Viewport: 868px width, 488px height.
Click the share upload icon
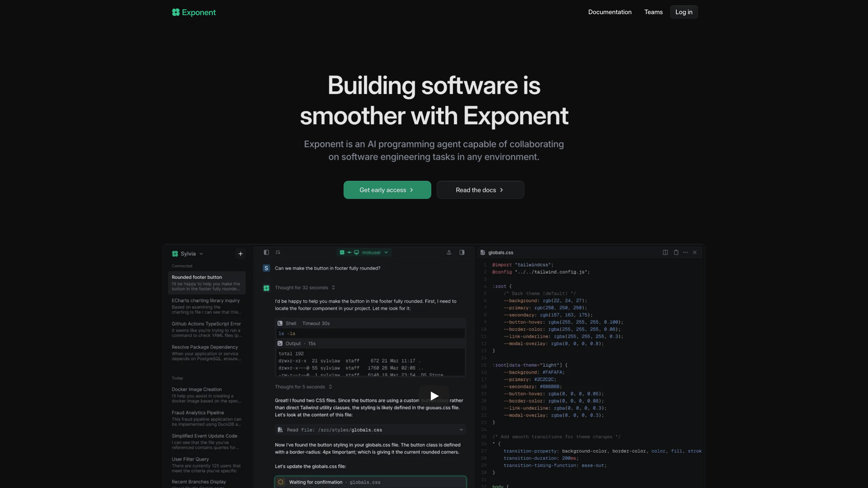[x=449, y=252]
